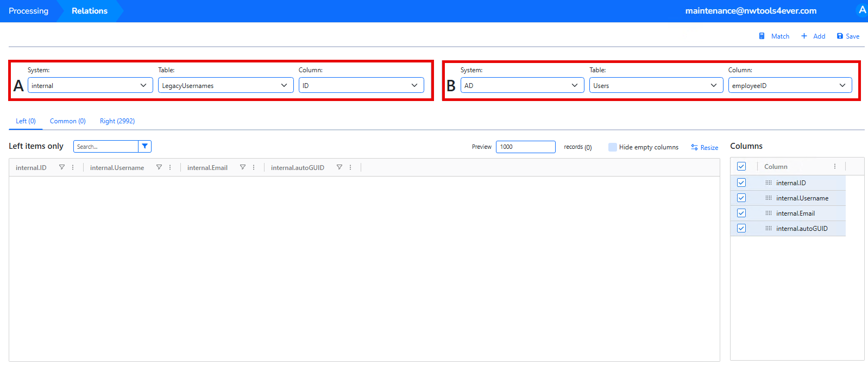
Task: Go to Processing breadcrumb
Action: (28, 11)
